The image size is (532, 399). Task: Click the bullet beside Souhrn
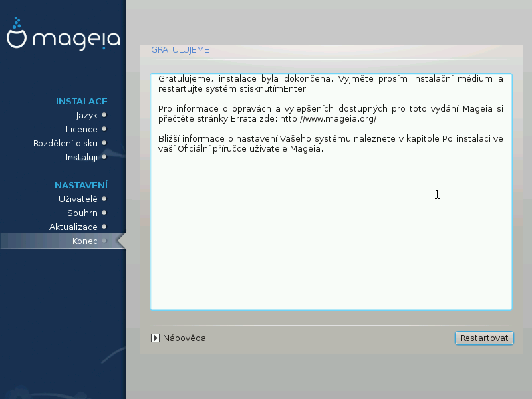(104, 213)
